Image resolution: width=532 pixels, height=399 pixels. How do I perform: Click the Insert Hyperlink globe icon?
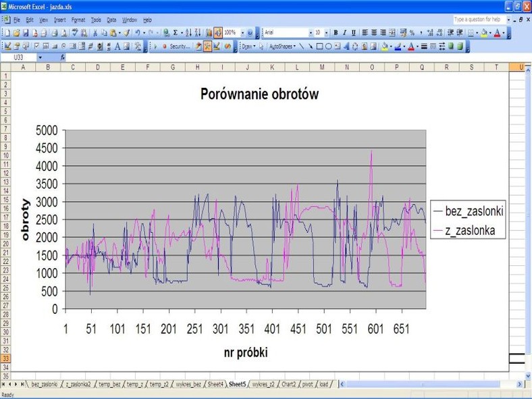166,32
